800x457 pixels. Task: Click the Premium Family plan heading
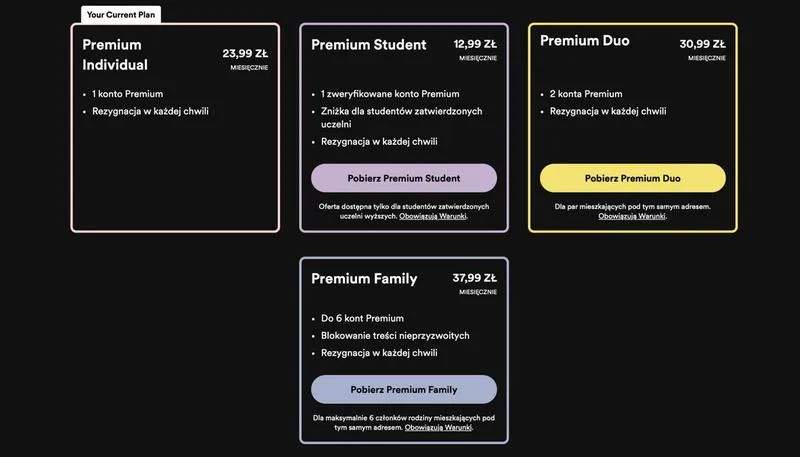364,279
